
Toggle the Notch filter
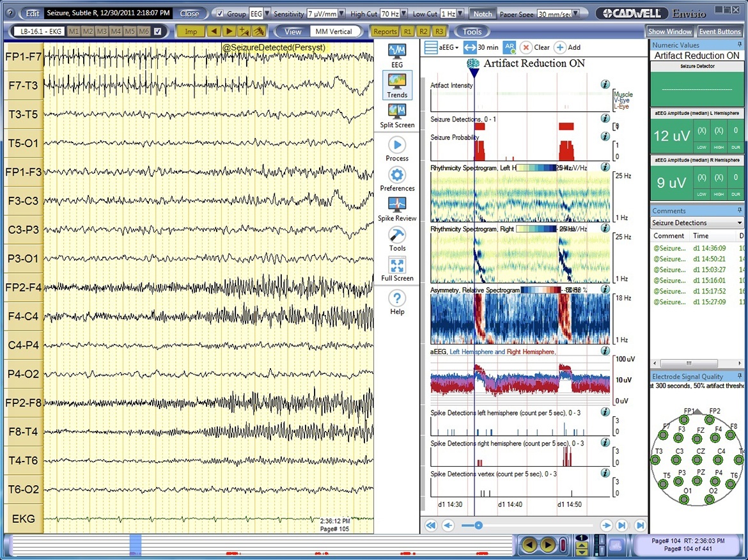pos(482,14)
